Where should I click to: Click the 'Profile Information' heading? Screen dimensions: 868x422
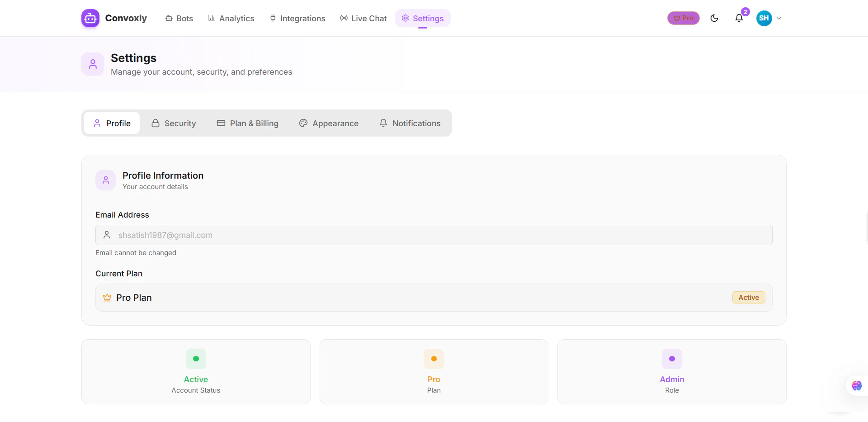click(163, 175)
